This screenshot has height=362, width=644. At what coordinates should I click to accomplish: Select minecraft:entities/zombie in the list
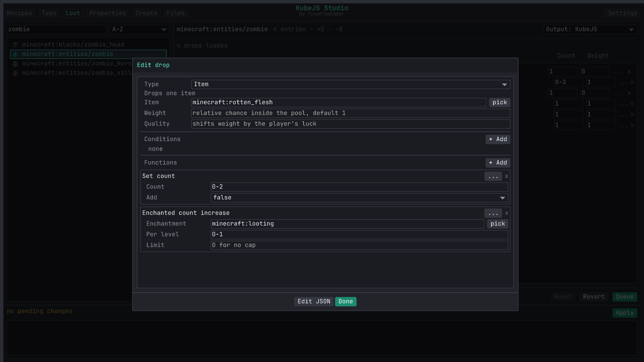pos(88,54)
